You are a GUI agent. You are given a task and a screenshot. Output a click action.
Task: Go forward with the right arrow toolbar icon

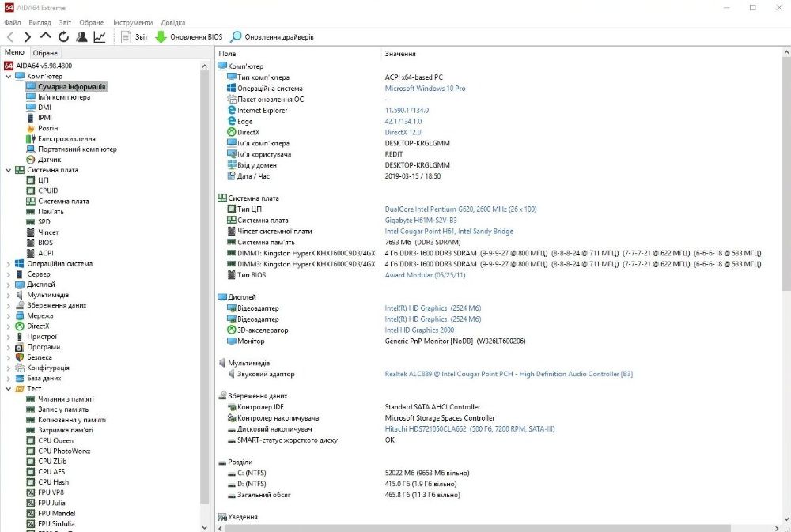(x=28, y=37)
